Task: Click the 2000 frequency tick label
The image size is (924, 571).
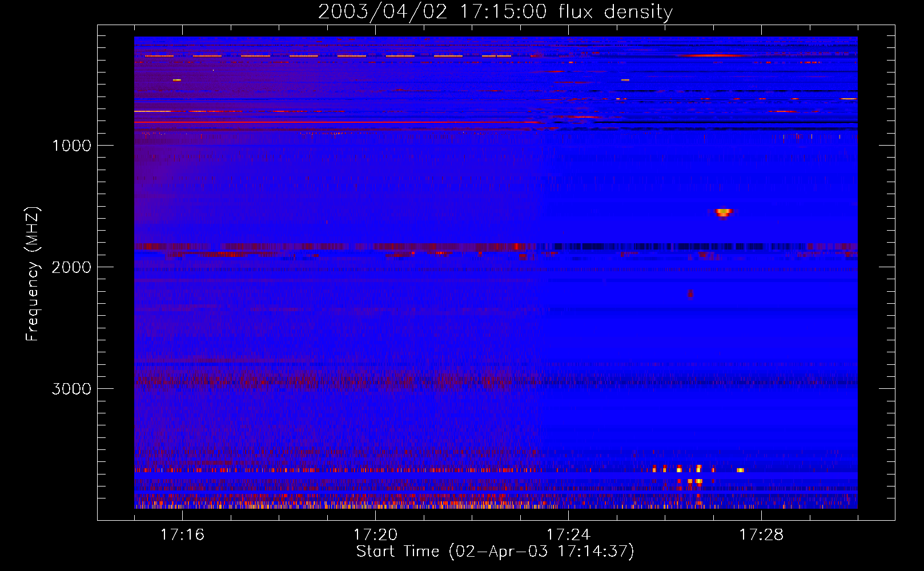Action: pyautogui.click(x=72, y=267)
